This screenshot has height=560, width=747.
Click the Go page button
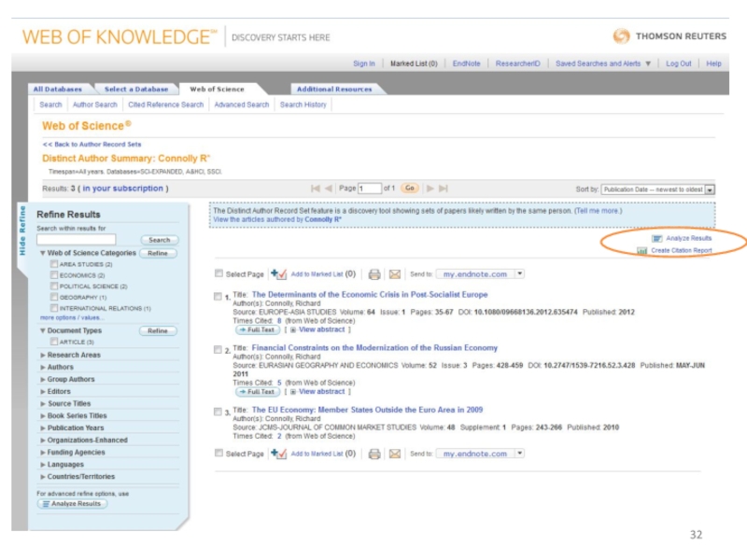[410, 189]
